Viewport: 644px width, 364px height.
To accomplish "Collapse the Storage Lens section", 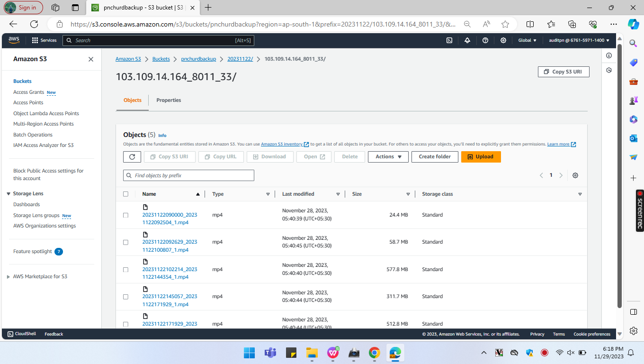I will point(9,194).
